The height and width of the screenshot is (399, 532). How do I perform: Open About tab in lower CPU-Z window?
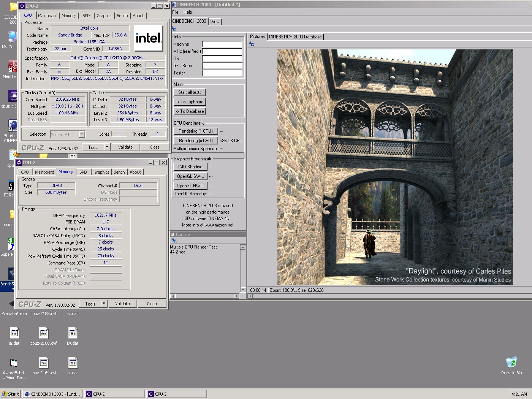point(135,172)
